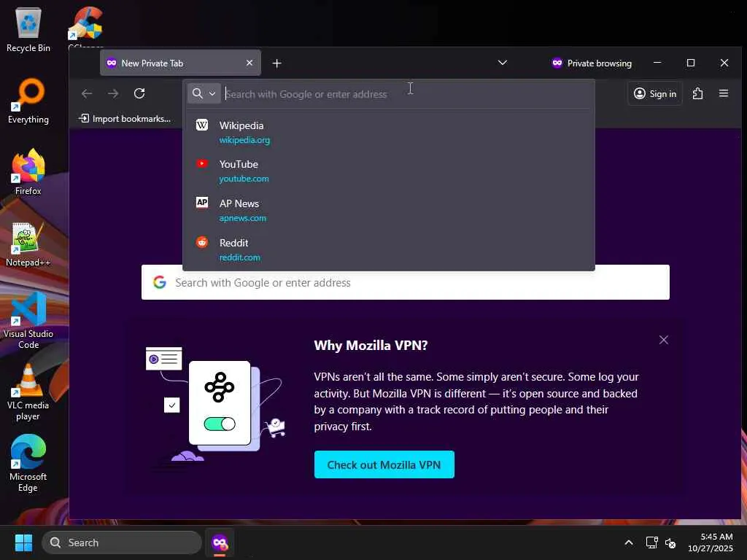Open the Recycle Bin desktop icon
Screen dimensions: 747x560
coord(28,29)
